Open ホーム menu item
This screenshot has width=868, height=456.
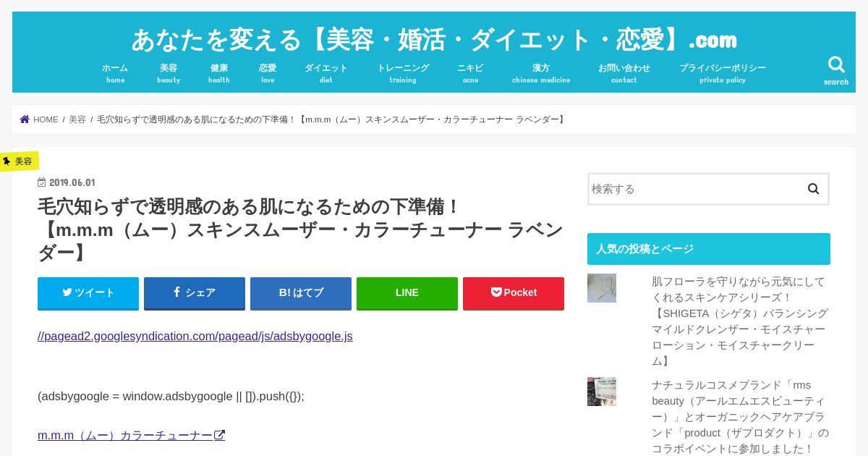[x=115, y=73]
